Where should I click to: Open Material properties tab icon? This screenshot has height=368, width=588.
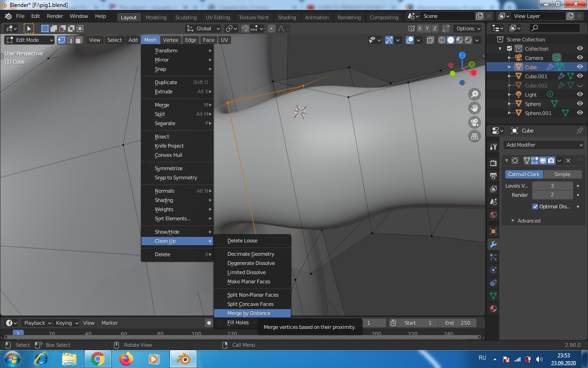(x=493, y=309)
